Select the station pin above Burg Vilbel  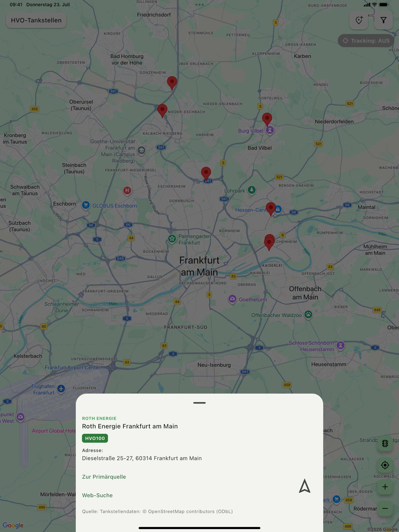pyautogui.click(x=267, y=119)
